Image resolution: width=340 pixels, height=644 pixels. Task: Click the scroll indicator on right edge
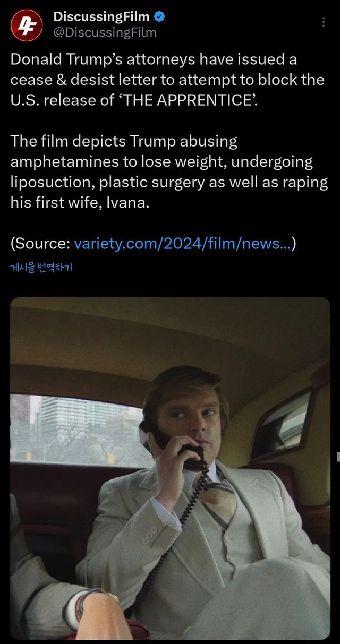pyautogui.click(x=338, y=455)
